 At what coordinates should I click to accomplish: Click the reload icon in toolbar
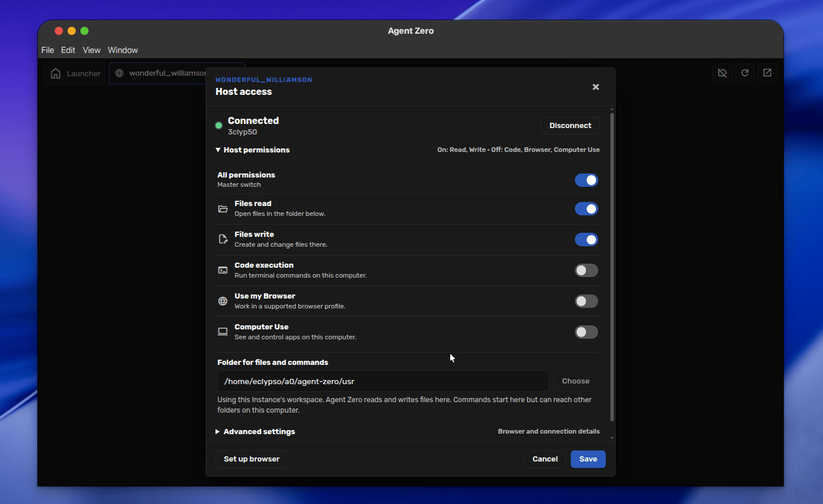[745, 73]
